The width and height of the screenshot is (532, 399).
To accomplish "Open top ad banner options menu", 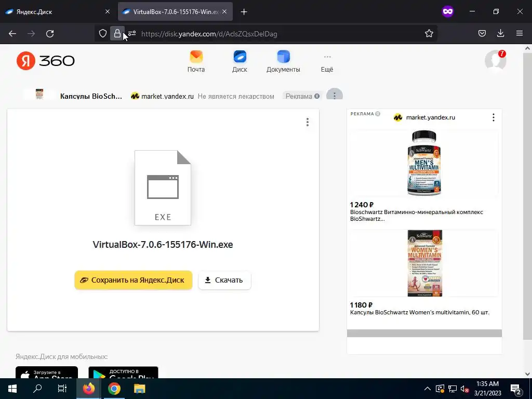I will coord(335,95).
